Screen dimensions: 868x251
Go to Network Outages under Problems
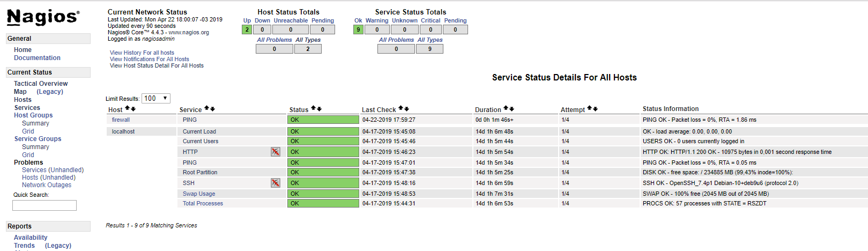click(47, 185)
